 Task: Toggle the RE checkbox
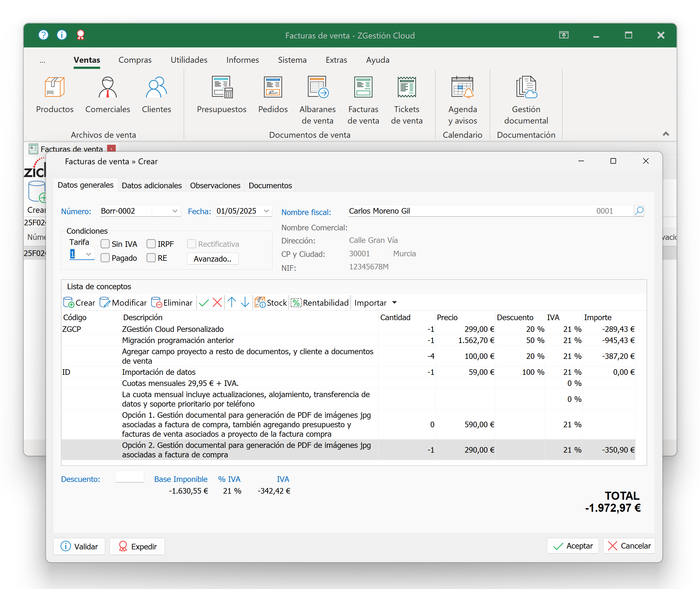coord(151,258)
